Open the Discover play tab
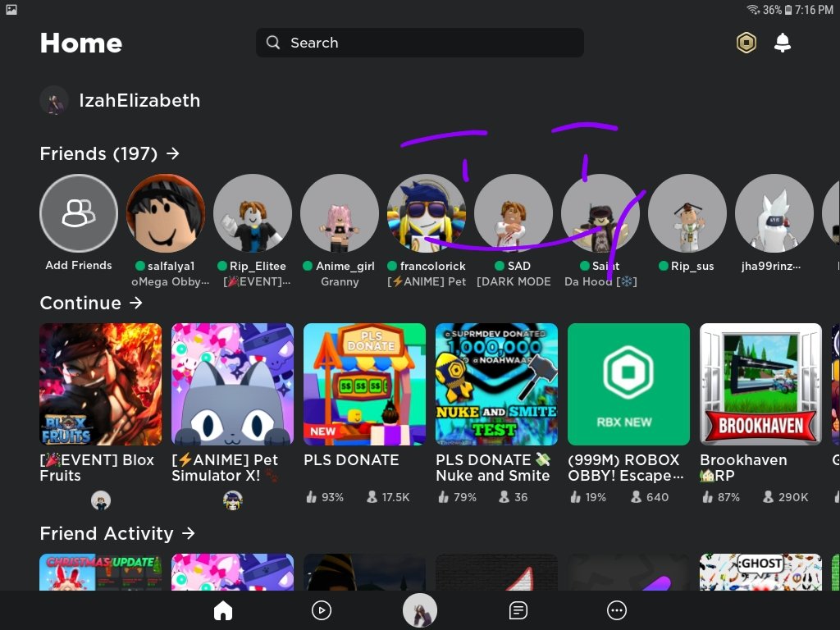840x630 pixels. (322, 610)
